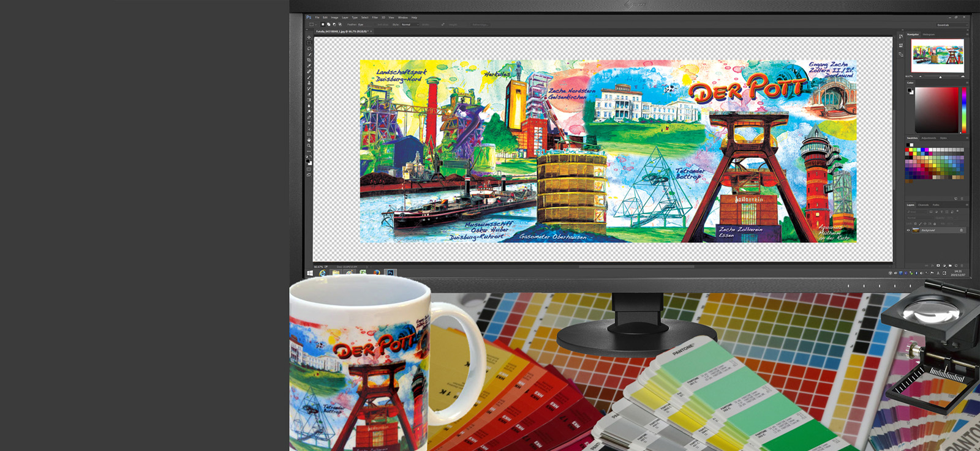Select the Gradient tool
The height and width of the screenshot is (451, 980).
(x=309, y=100)
